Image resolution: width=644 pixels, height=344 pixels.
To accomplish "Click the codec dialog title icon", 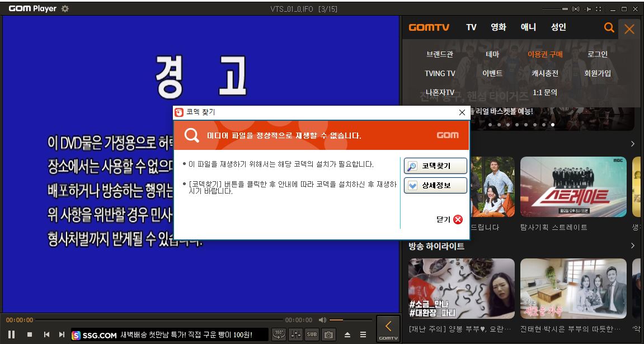I will point(179,112).
